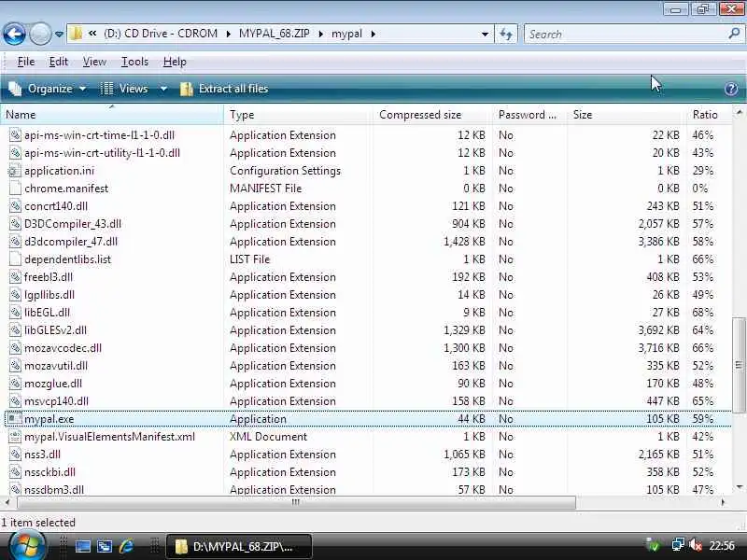Open the Tools menu
747x560 pixels.
[x=134, y=62]
